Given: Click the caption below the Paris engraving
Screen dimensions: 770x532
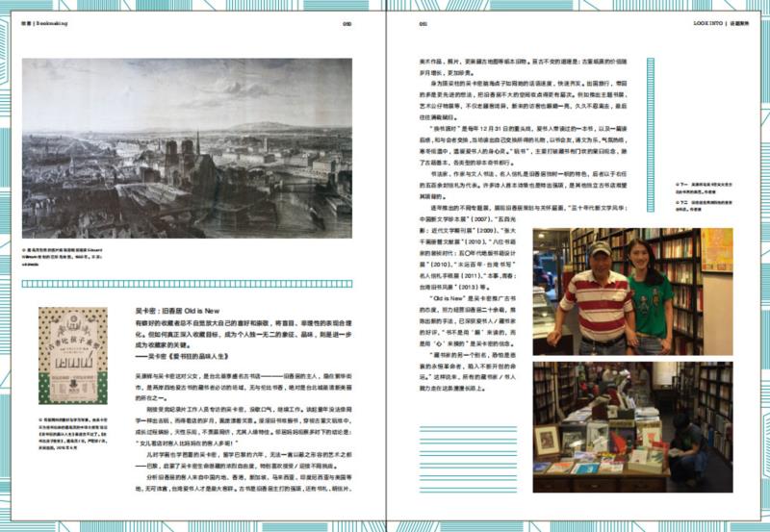Looking at the screenshot, I should (x=63, y=257).
